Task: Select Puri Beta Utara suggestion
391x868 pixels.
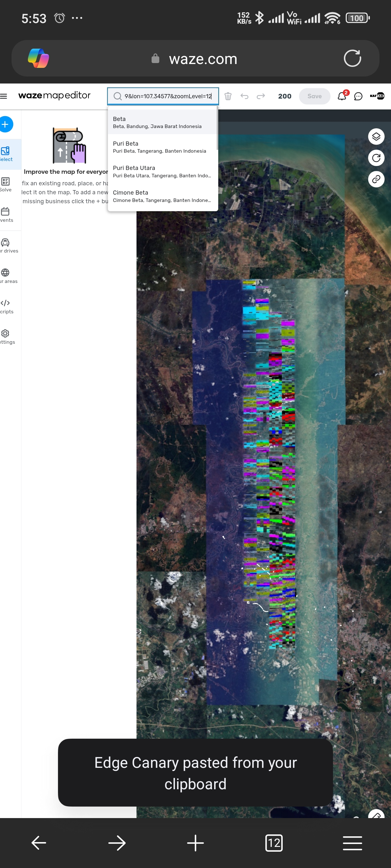Action: [x=162, y=172]
